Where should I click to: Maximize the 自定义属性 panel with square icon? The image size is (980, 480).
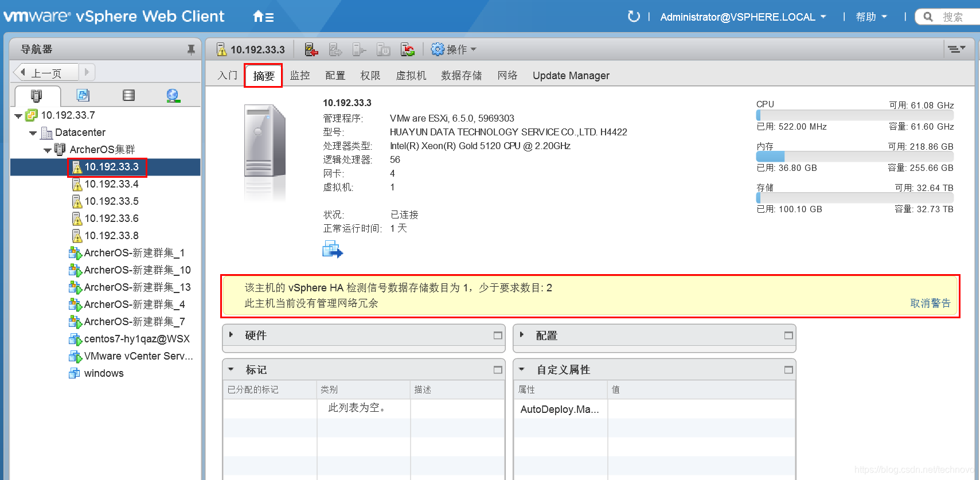coord(788,370)
